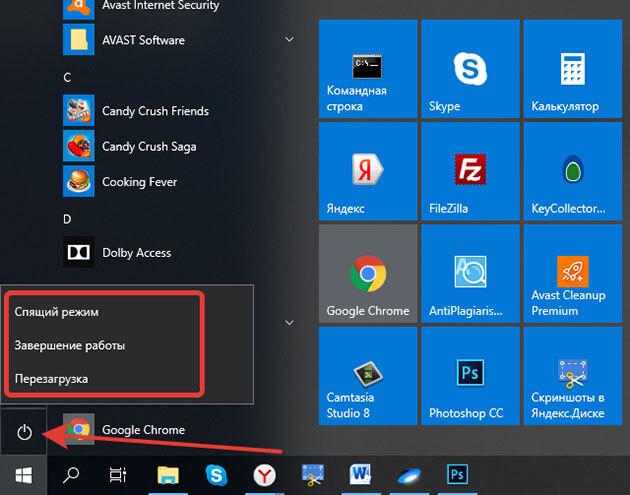630x495 pixels.
Task: Open Cooking Fever from the list
Action: [x=139, y=182]
